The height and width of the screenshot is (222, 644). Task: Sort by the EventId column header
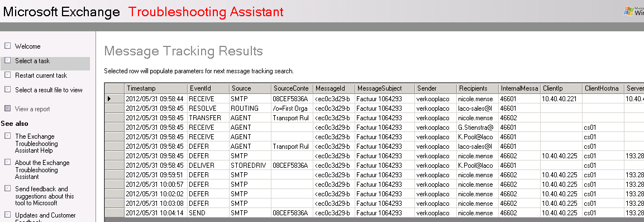pyautogui.click(x=208, y=88)
